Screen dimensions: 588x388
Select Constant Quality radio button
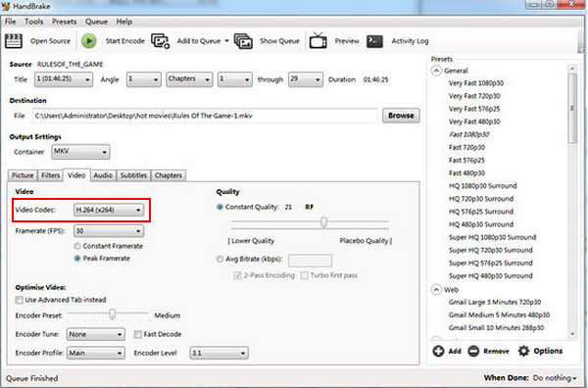220,207
